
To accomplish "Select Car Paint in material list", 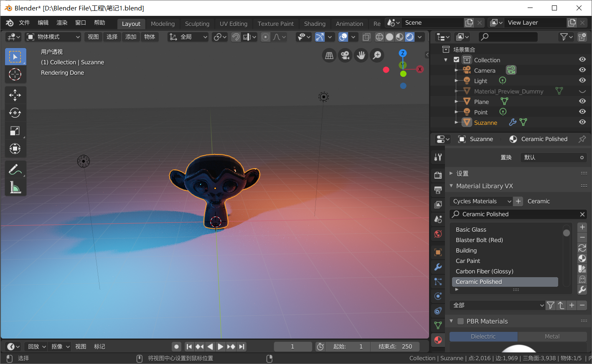I will coord(505,261).
